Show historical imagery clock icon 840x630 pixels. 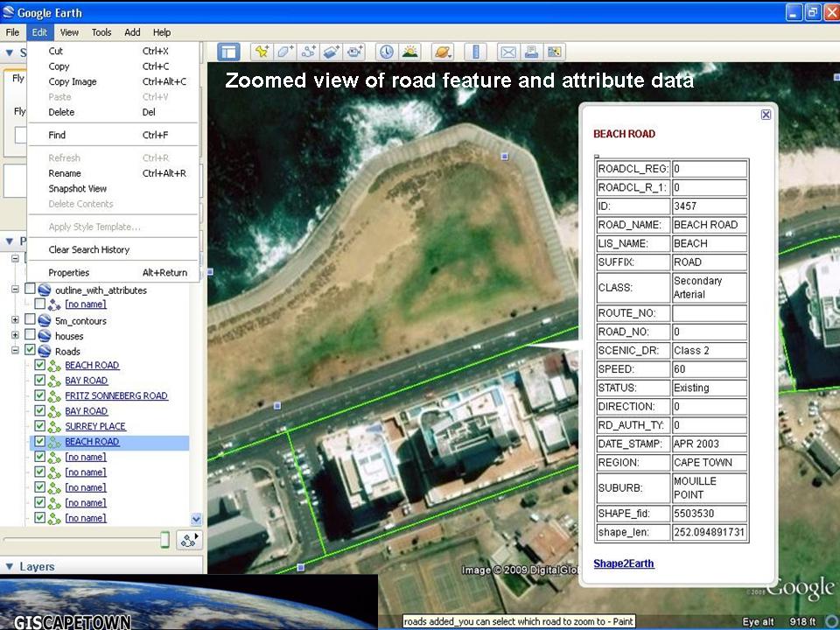click(386, 52)
